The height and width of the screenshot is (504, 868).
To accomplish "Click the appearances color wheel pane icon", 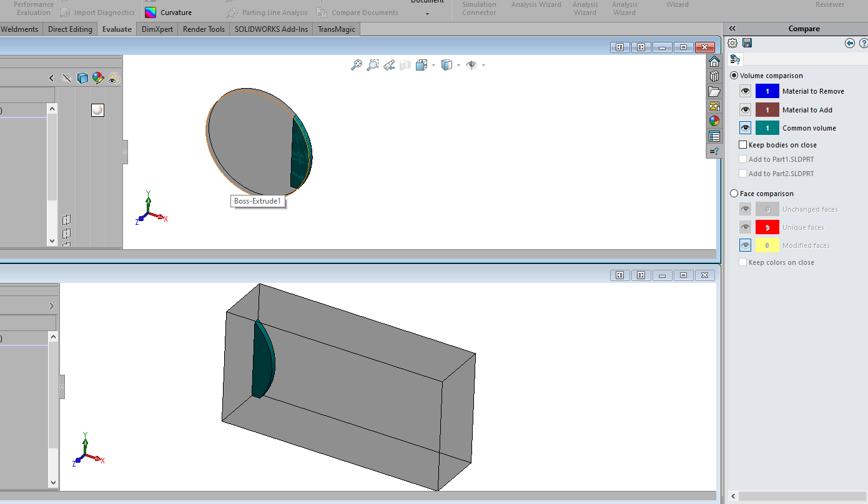I will (x=98, y=78).
